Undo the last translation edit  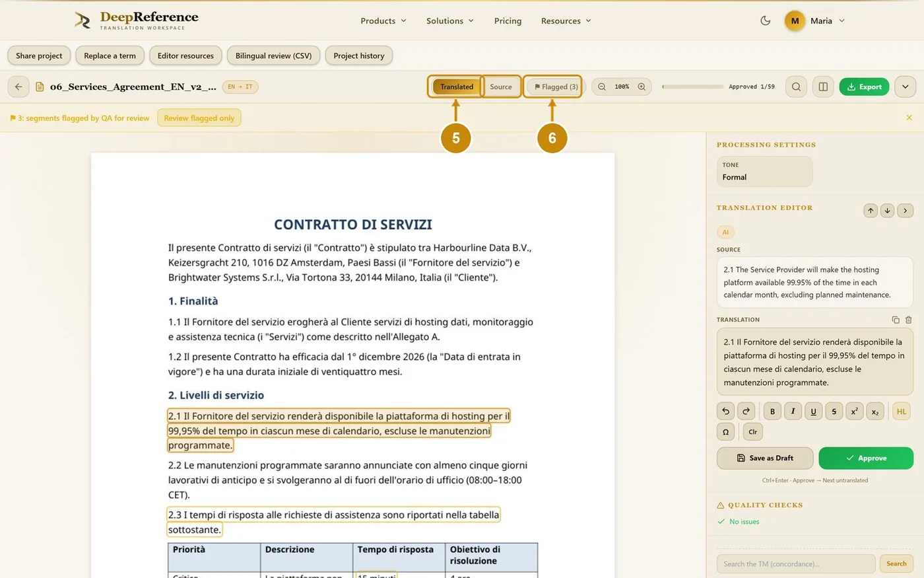[x=725, y=412]
